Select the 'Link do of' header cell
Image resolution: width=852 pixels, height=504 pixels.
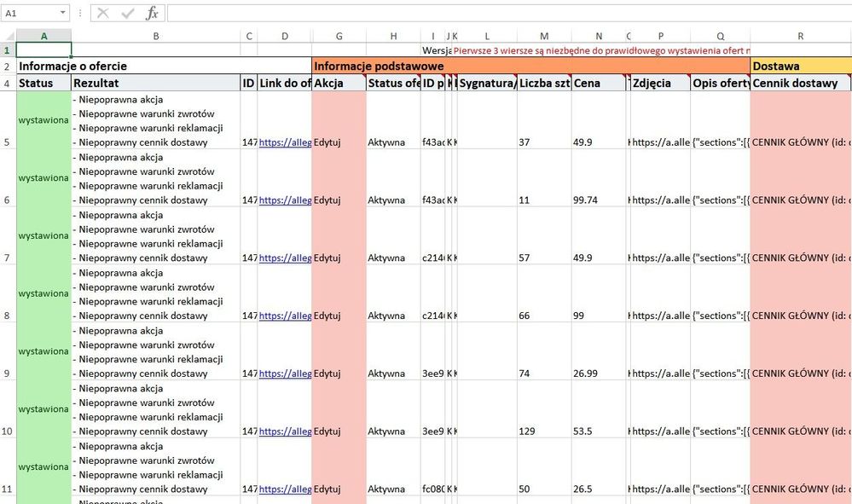[285, 83]
